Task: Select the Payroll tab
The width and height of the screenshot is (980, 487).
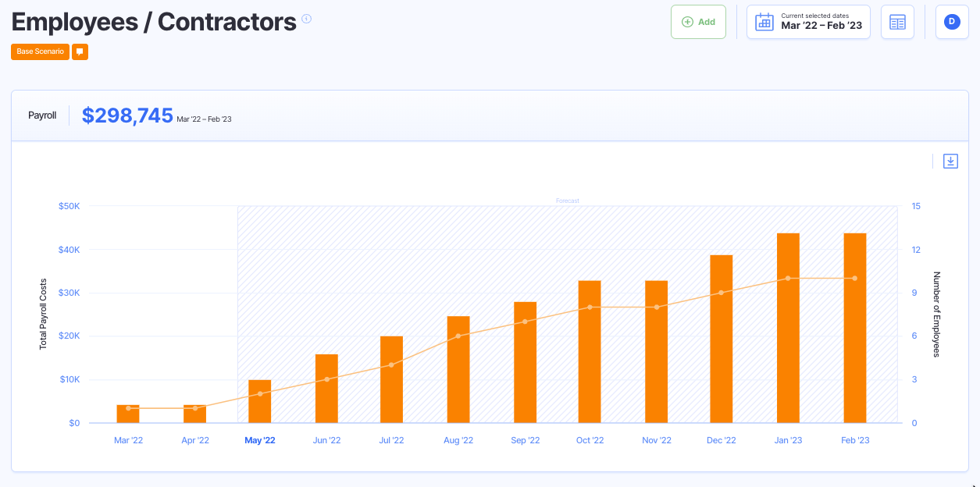Action: 41,115
